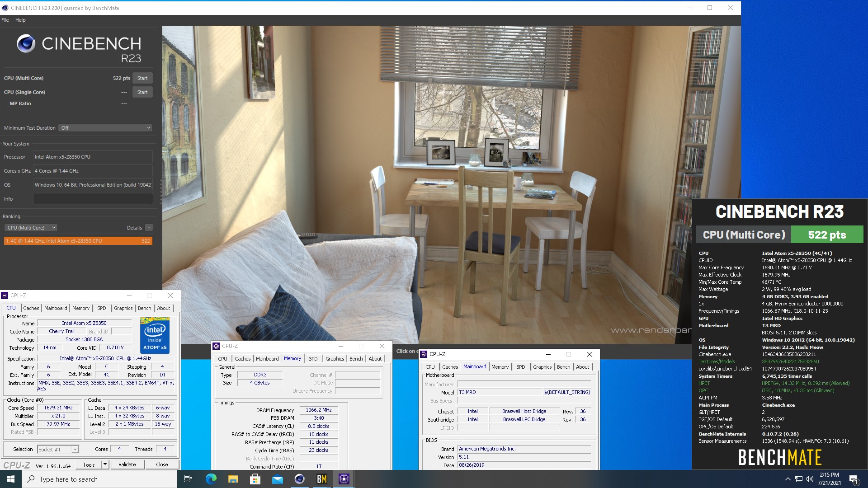Click the Core Speed value 1679.31 MHz

(x=58, y=408)
